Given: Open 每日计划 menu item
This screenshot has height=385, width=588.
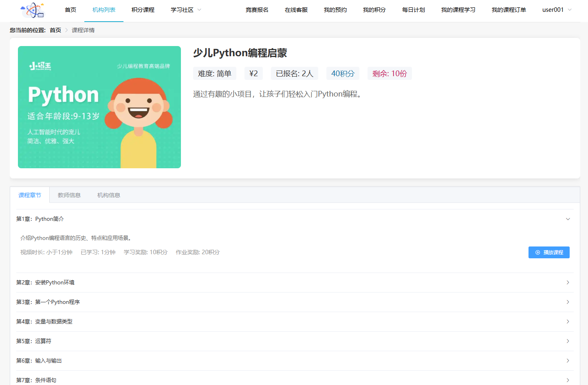Looking at the screenshot, I should tap(414, 10).
